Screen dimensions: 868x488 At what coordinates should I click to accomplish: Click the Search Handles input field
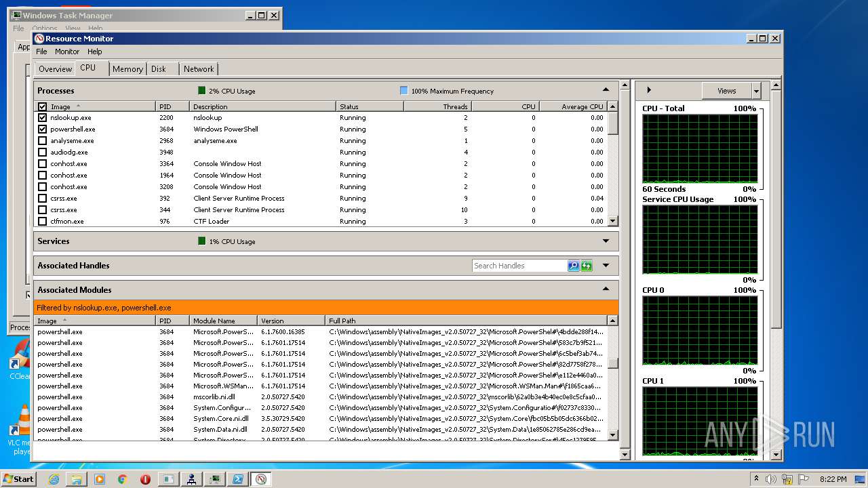point(519,266)
